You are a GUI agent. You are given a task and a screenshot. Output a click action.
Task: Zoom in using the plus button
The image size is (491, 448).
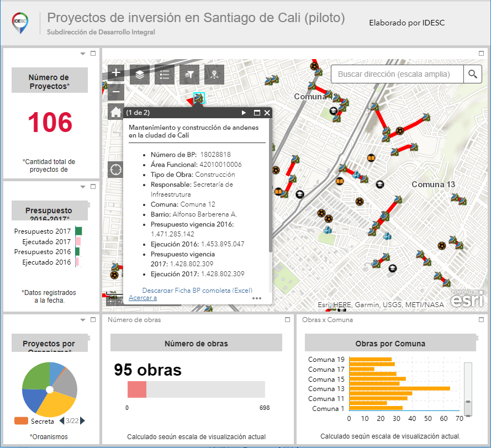tap(115, 72)
